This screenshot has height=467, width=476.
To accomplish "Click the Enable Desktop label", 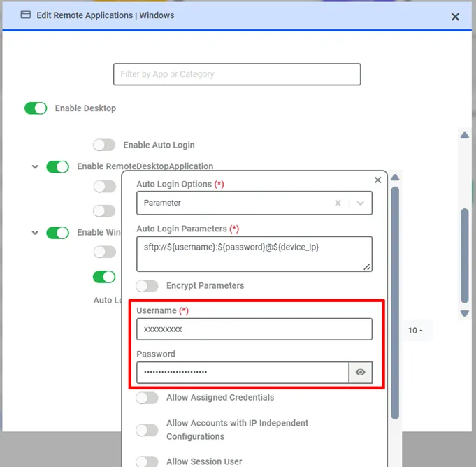I will [85, 108].
